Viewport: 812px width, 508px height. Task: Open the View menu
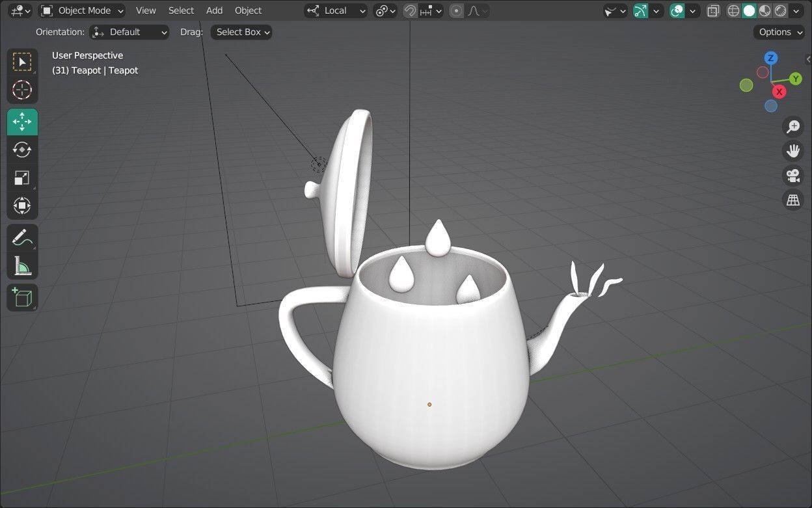click(x=145, y=10)
